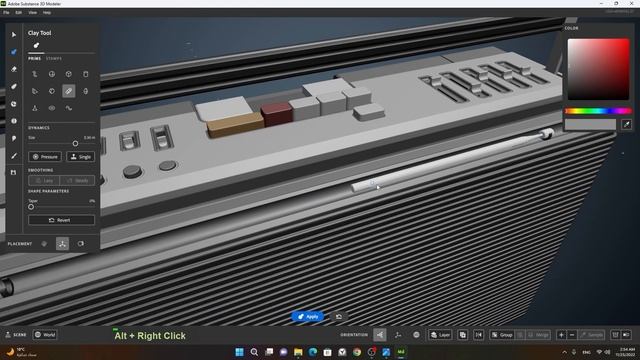Select the cube primitive
The image size is (640, 360).
[69, 74]
